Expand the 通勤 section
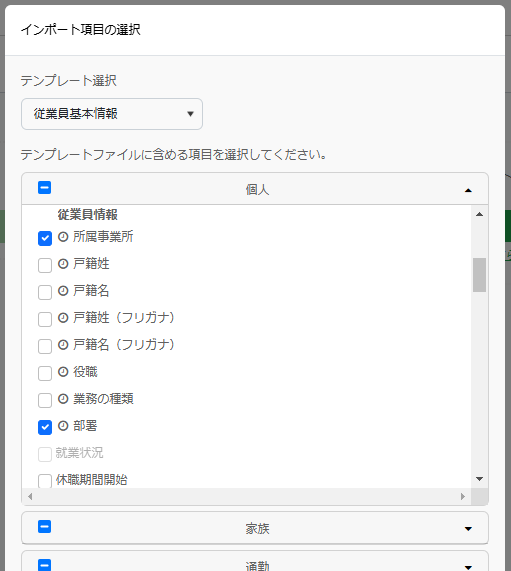This screenshot has height=571, width=511. 468,567
